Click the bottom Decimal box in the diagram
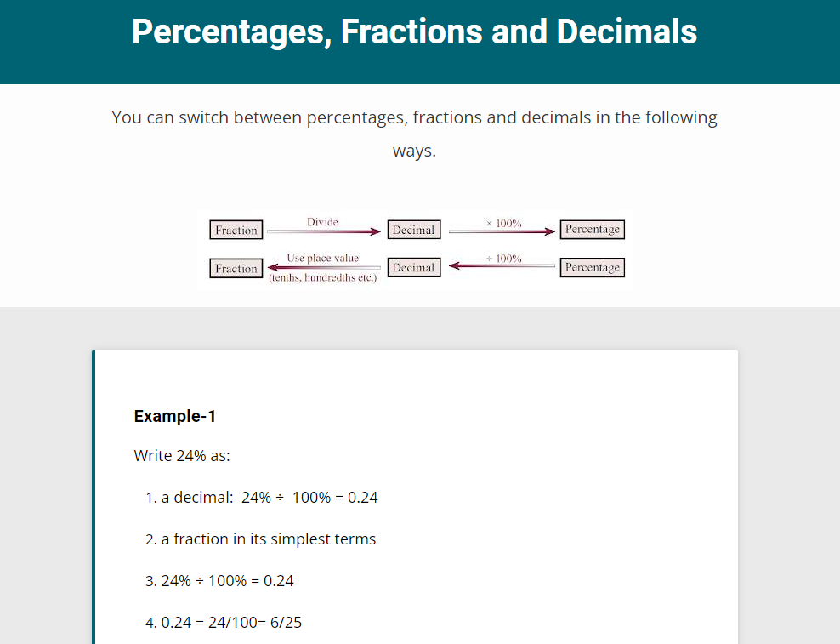 coord(413,267)
